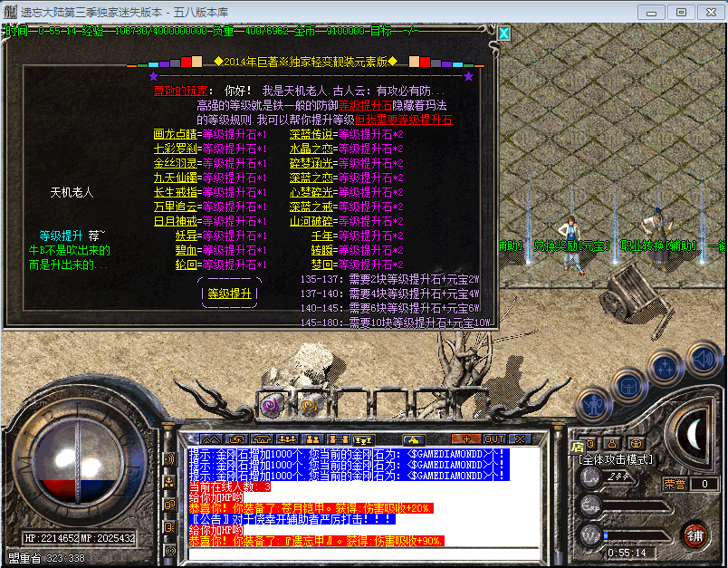
Task: Click the telephone-shaped chat toolbar icon
Action: click(263, 438)
